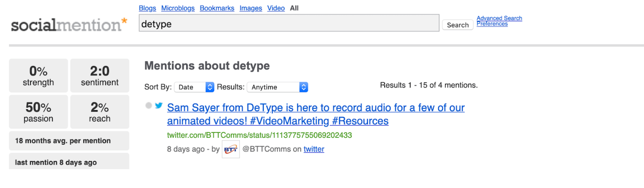Click the 2:0 sentiment stat box
The height and width of the screenshot is (188, 644).
tap(100, 75)
